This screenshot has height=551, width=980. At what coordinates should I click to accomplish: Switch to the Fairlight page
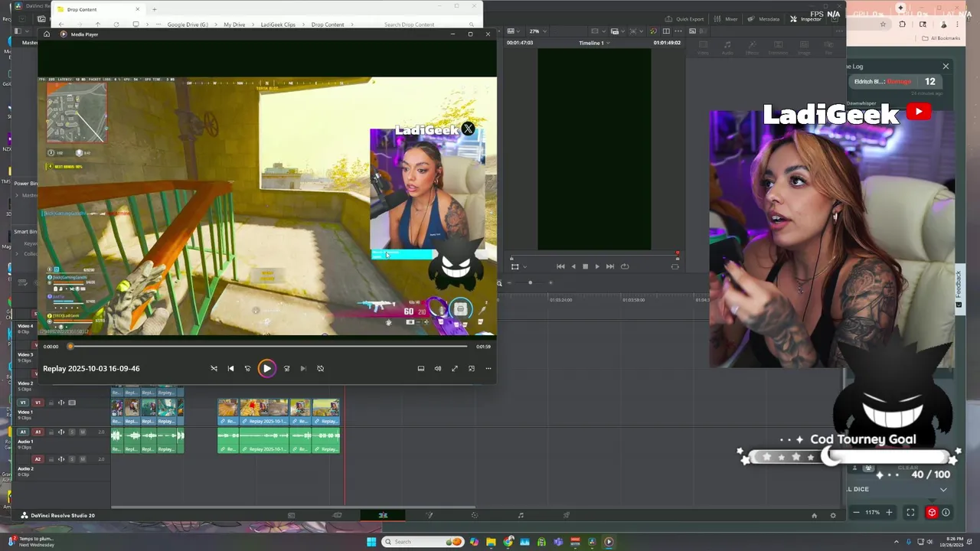pos(521,515)
